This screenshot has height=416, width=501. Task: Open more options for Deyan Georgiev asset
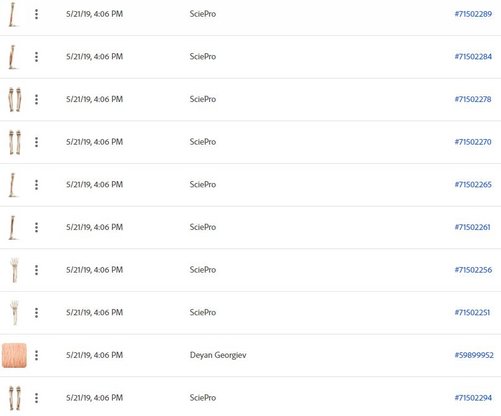[x=36, y=355]
